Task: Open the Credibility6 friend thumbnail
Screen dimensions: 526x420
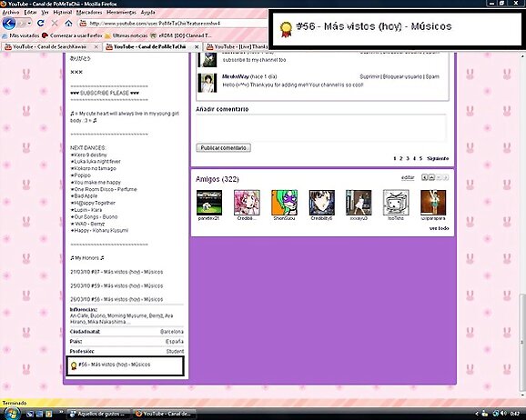Action: click(x=322, y=203)
